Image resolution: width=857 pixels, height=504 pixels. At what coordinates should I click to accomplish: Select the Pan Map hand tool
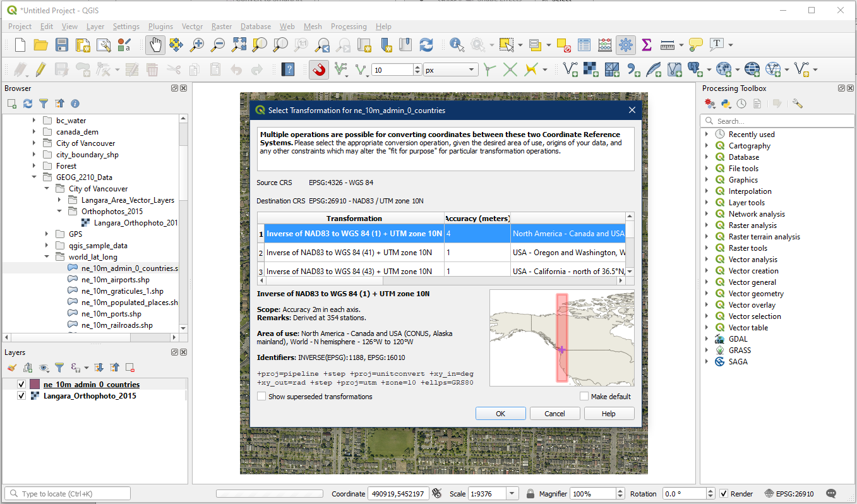[155, 45]
